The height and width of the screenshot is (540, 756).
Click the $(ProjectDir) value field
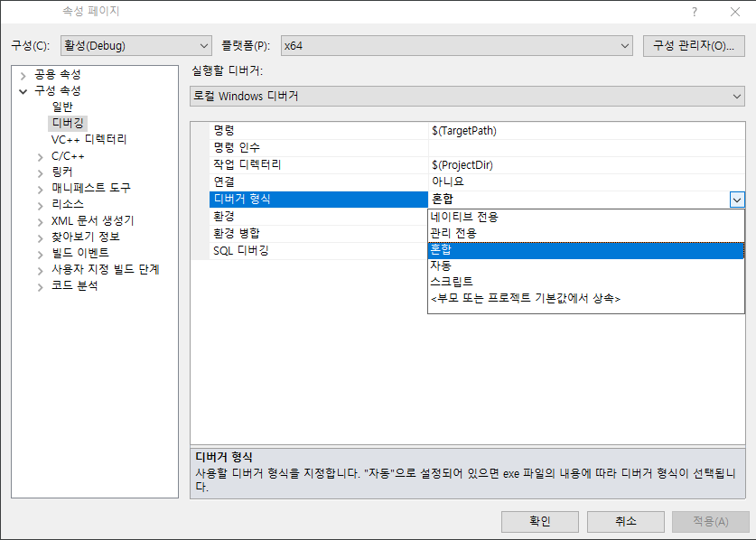click(x=586, y=165)
